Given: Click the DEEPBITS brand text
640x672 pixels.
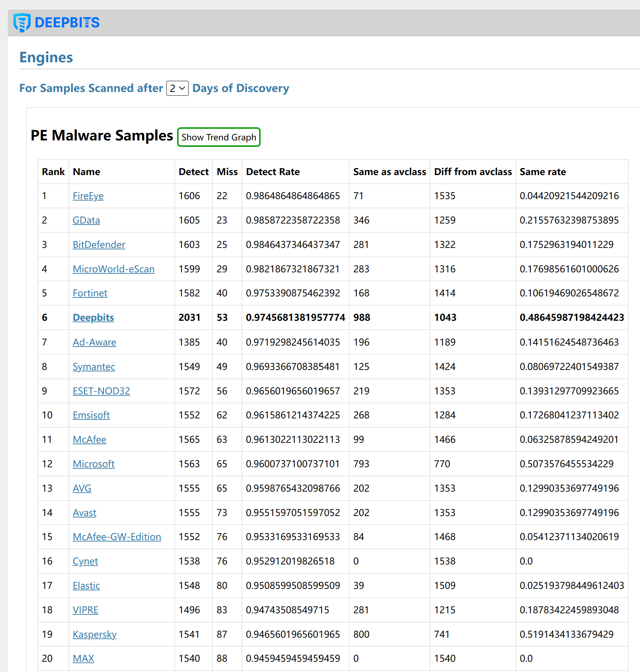Looking at the screenshot, I should [x=67, y=23].
